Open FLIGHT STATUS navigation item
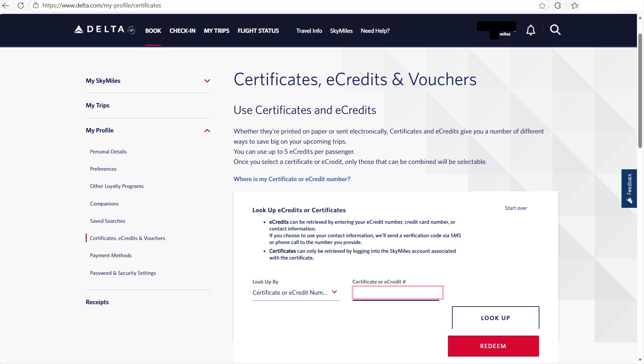 pyautogui.click(x=258, y=31)
